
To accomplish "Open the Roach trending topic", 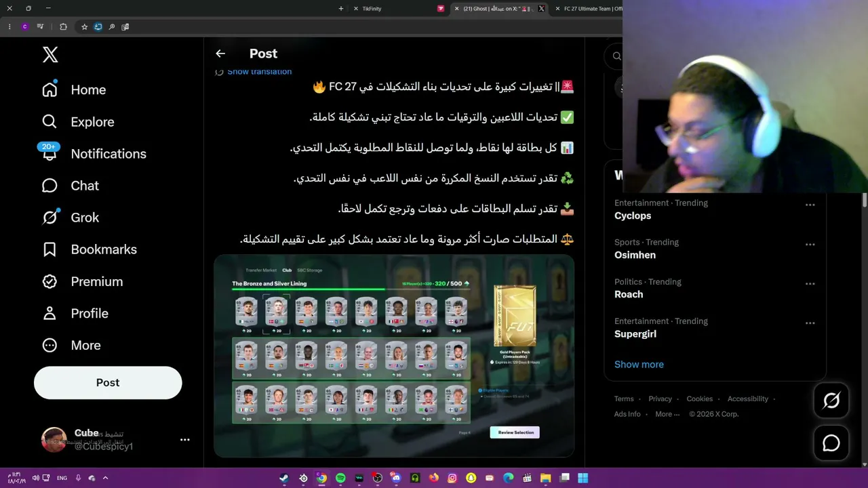I will (629, 294).
